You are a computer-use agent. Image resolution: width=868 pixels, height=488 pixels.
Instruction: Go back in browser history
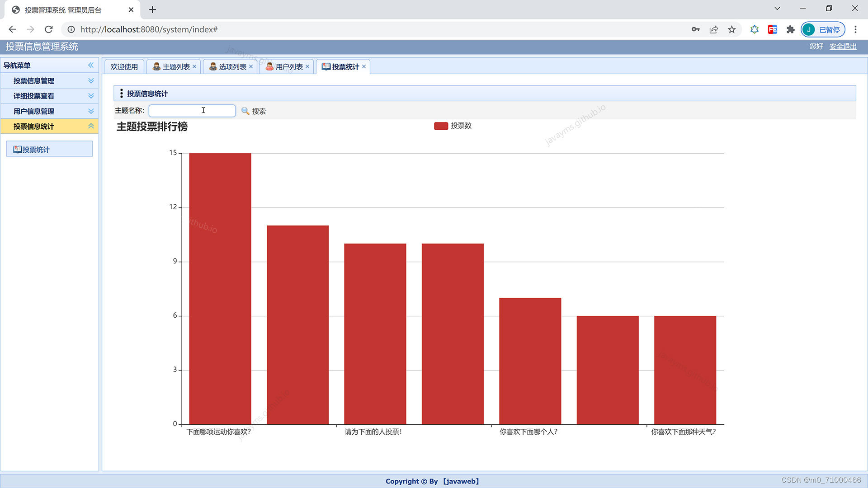(x=12, y=29)
